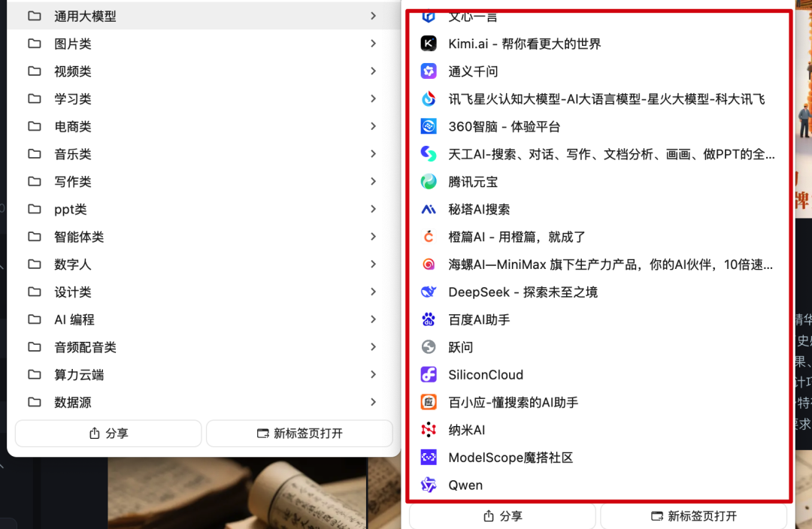The width and height of the screenshot is (812, 529).
Task: Expand the 写作类 folder chevron
Action: (x=374, y=181)
